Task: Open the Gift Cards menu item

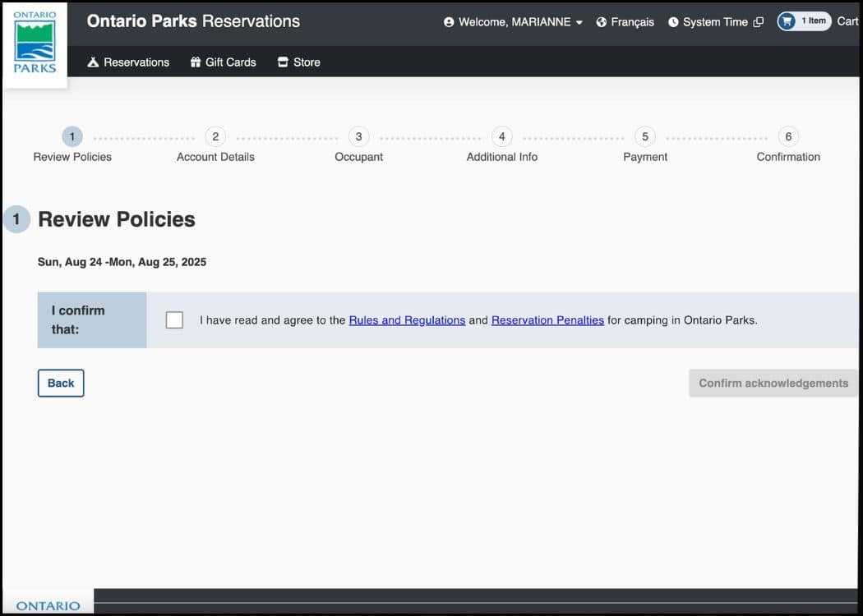Action: tap(223, 62)
